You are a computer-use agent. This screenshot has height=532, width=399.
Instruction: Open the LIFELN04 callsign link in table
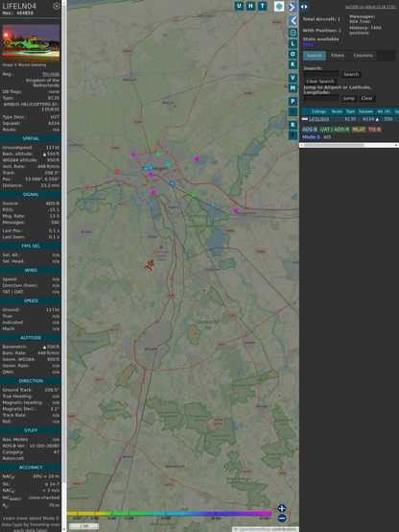pyautogui.click(x=318, y=119)
